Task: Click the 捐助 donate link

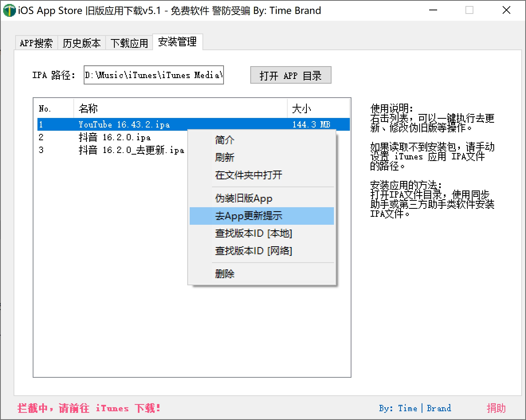Action: click(x=496, y=408)
